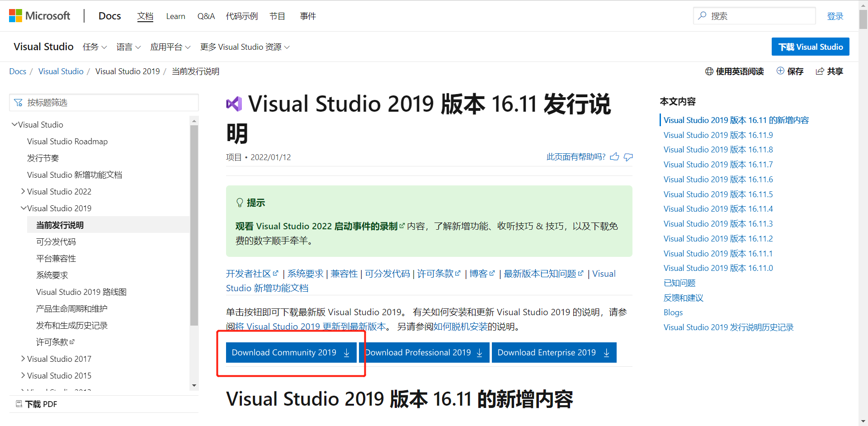Screen dimensions: 868x426
Task: Click the PDF download document icon
Action: [19, 404]
